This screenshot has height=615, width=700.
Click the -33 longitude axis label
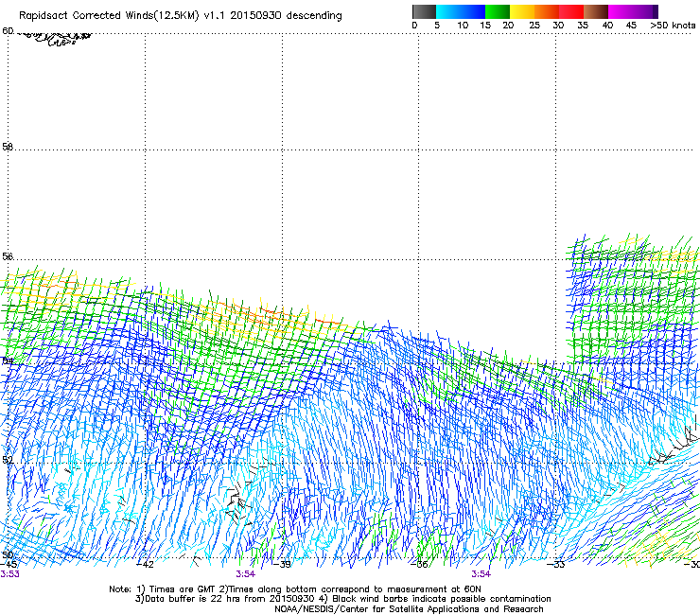(556, 565)
